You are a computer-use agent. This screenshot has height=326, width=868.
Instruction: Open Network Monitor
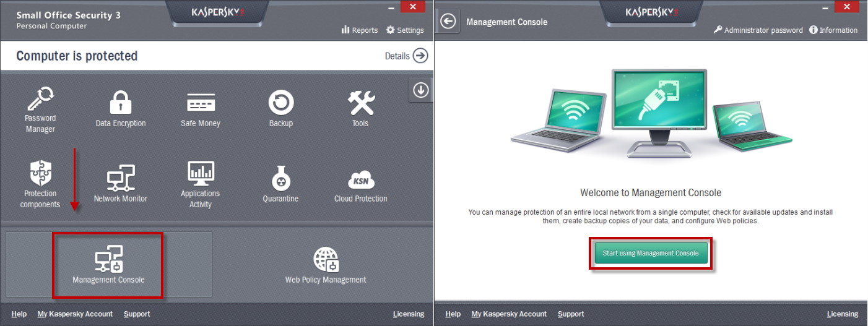(121, 184)
